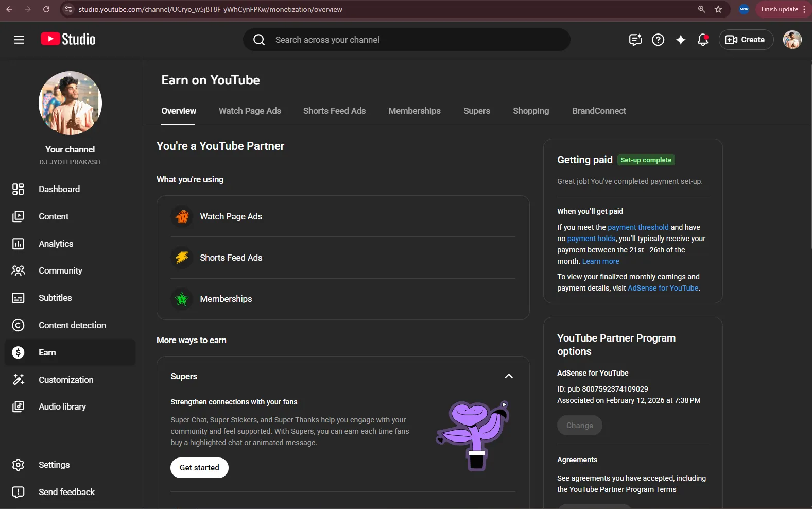Click the Create button
The height and width of the screenshot is (509, 812).
(x=746, y=40)
